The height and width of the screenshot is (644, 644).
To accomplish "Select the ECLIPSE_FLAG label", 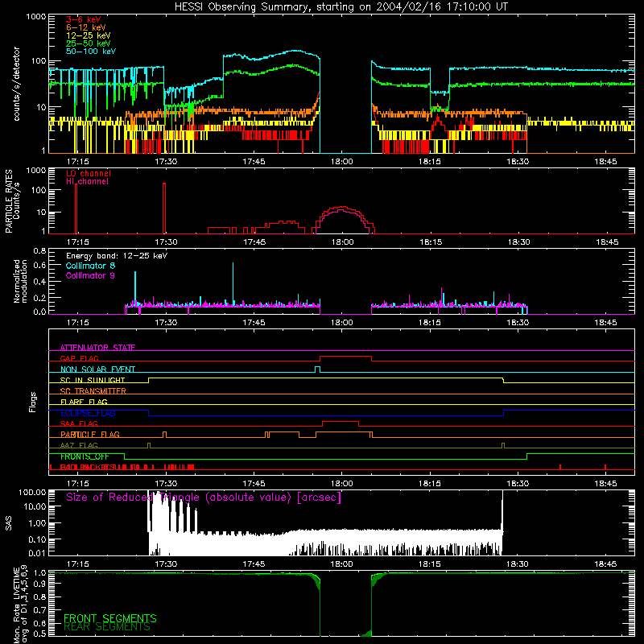I will (x=88, y=413).
